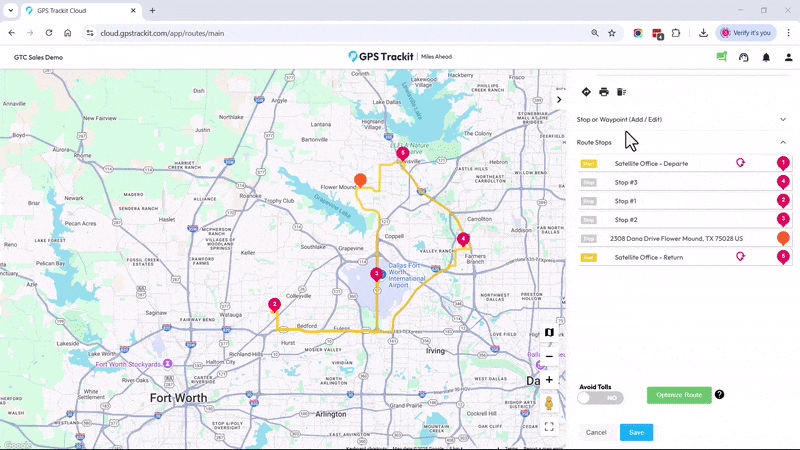The image size is (800, 450).
Task: Open browser downloads
Action: click(703, 33)
